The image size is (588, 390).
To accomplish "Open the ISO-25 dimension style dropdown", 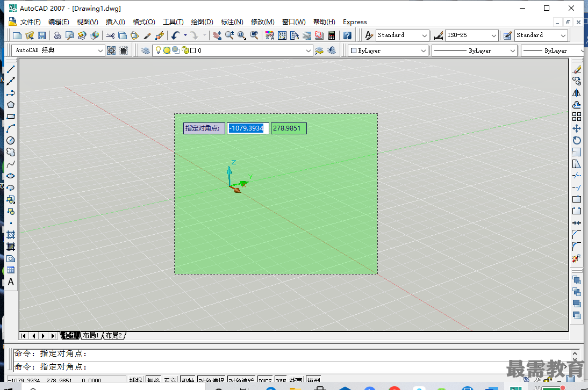I will (x=494, y=35).
